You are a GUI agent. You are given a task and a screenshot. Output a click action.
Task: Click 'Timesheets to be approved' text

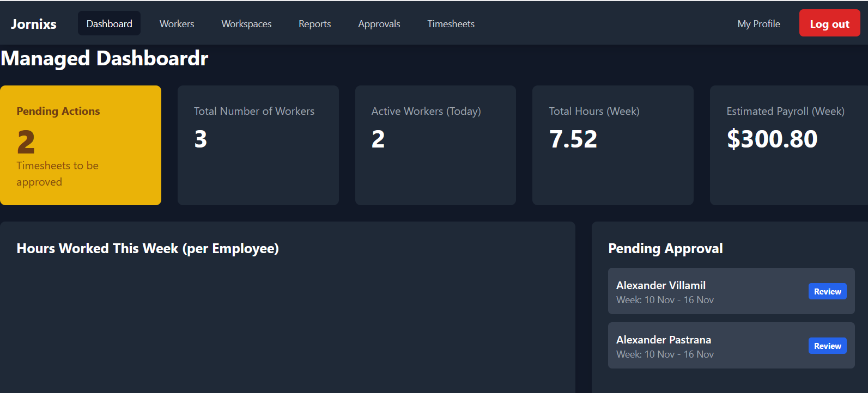click(57, 174)
